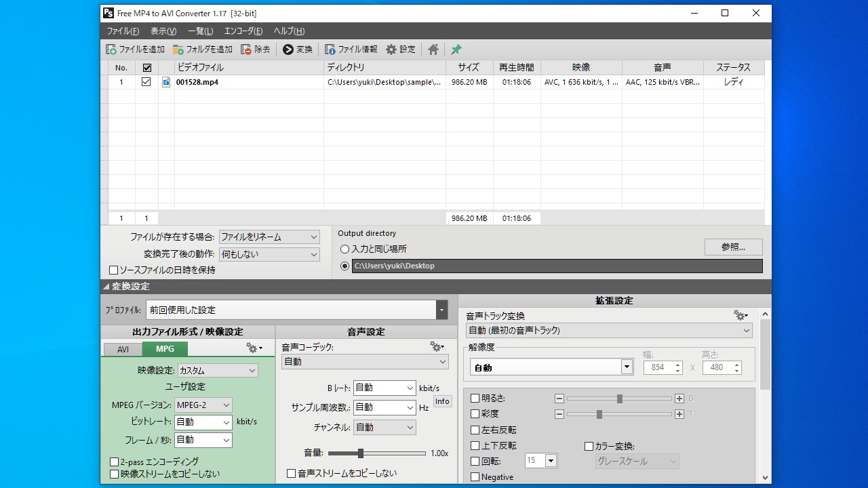Enable 2-pass encoding checkbox

tap(115, 462)
